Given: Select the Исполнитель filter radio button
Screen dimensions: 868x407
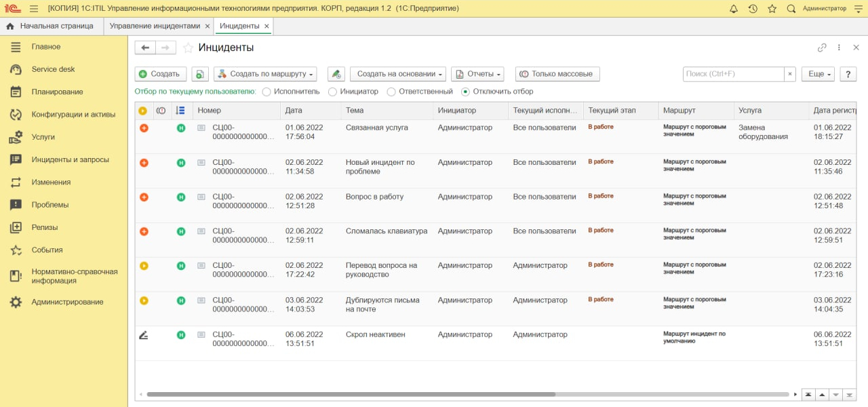Looking at the screenshot, I should pyautogui.click(x=267, y=92).
